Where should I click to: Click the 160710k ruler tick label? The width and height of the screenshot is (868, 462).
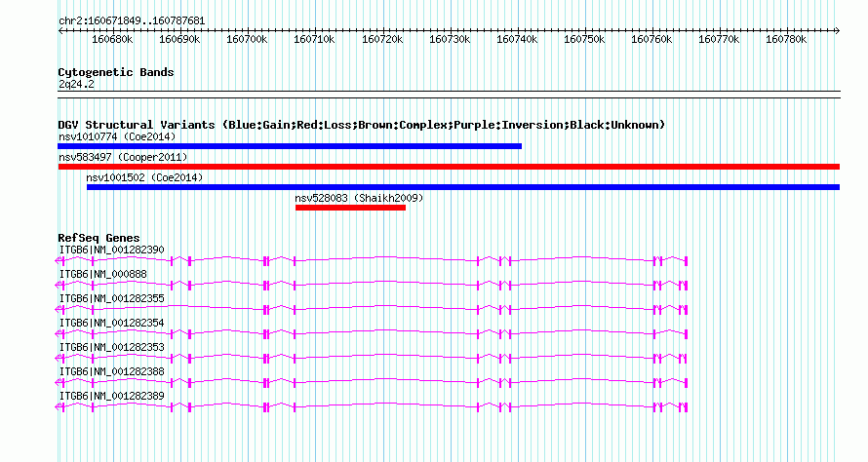314,40
